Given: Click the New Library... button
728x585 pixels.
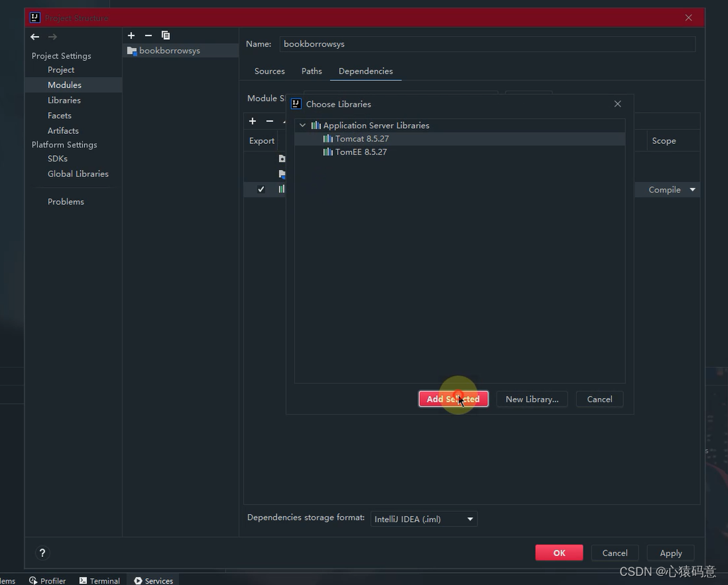Looking at the screenshot, I should (532, 399).
